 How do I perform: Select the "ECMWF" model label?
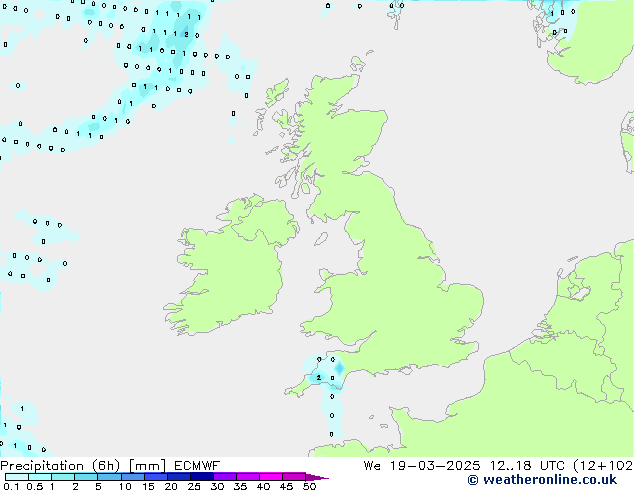point(197,466)
